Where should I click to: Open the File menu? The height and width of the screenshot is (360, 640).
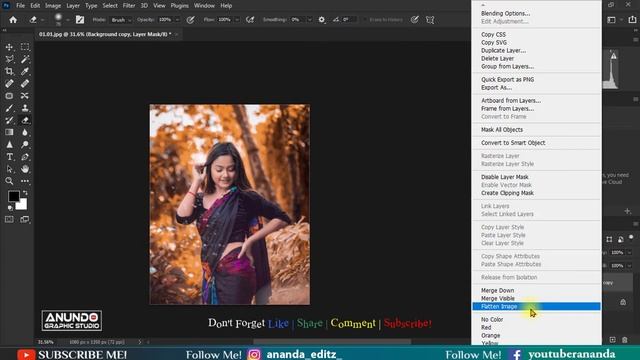20,6
